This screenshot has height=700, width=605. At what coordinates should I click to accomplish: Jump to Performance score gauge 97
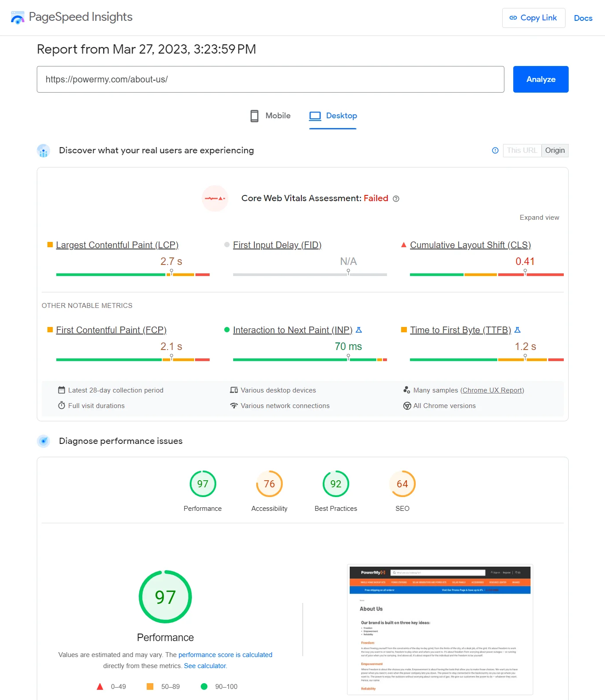(x=203, y=484)
